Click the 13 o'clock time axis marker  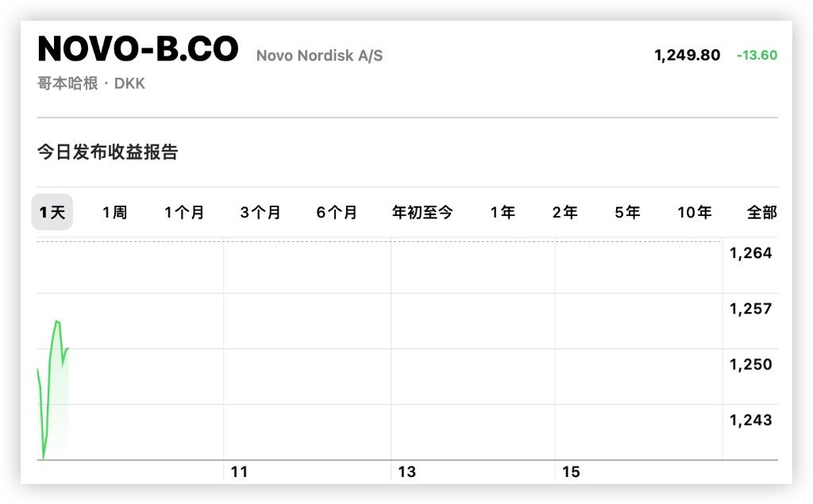pos(406,472)
